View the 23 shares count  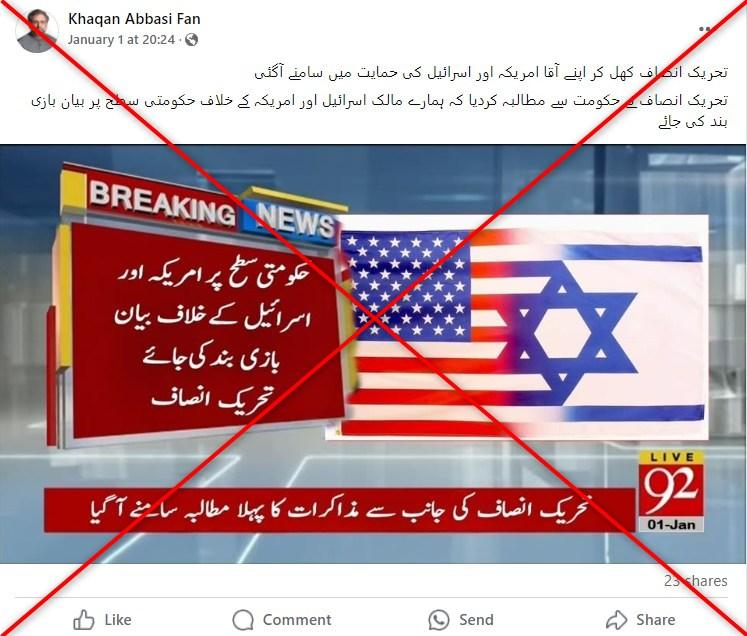click(696, 581)
